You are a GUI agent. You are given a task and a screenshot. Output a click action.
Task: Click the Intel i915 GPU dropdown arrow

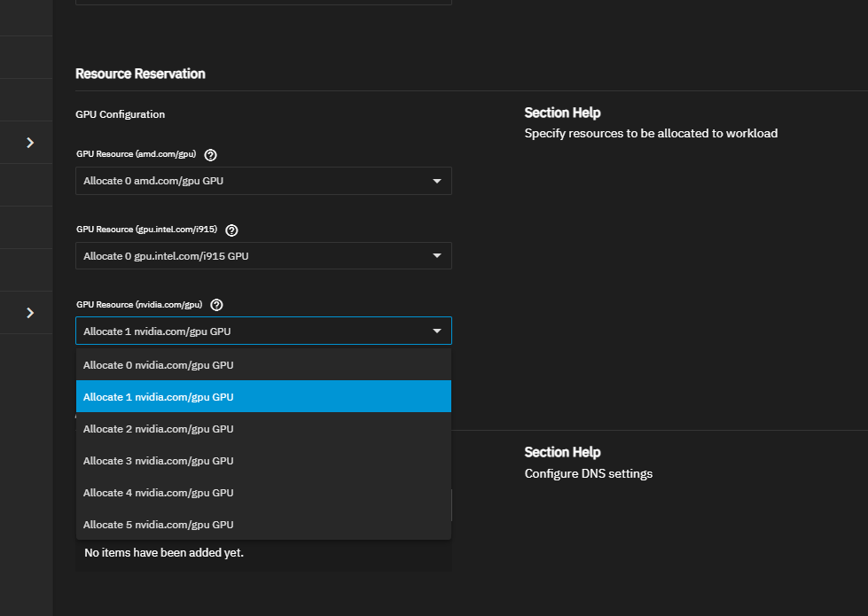click(x=436, y=256)
